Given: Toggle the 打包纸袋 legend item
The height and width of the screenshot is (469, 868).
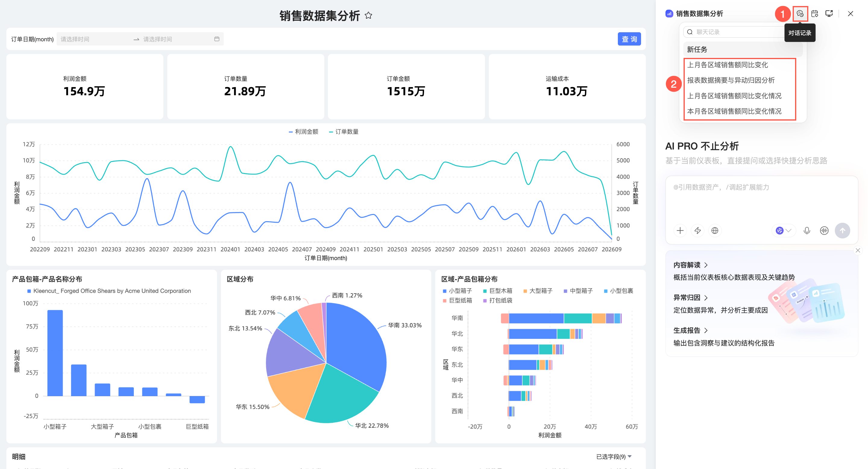Looking at the screenshot, I should [498, 301].
